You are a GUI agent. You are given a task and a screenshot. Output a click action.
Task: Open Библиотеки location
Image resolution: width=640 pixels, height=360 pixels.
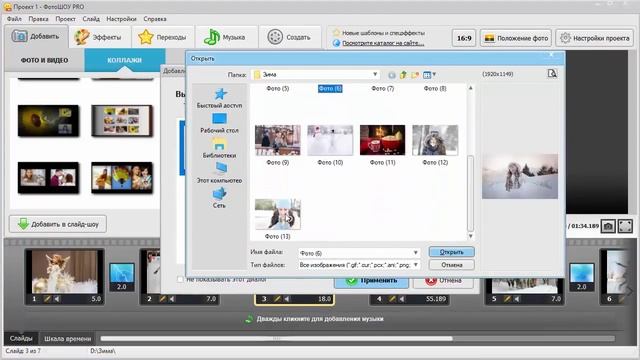click(x=219, y=148)
